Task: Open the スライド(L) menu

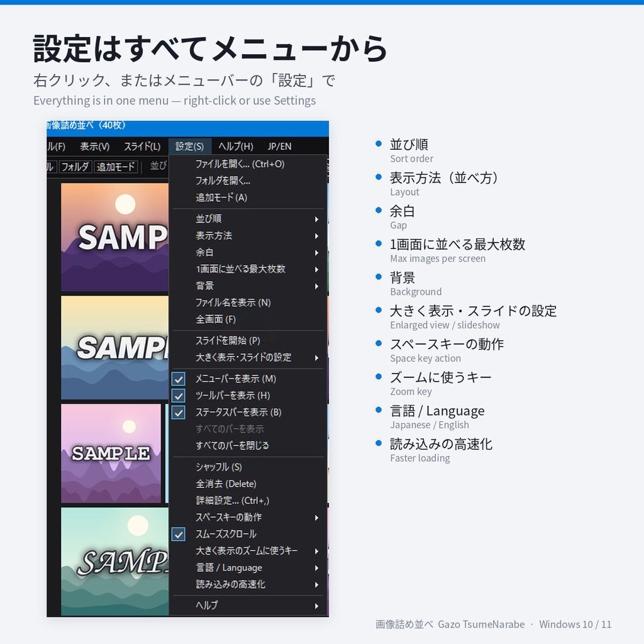Action: coord(142,146)
